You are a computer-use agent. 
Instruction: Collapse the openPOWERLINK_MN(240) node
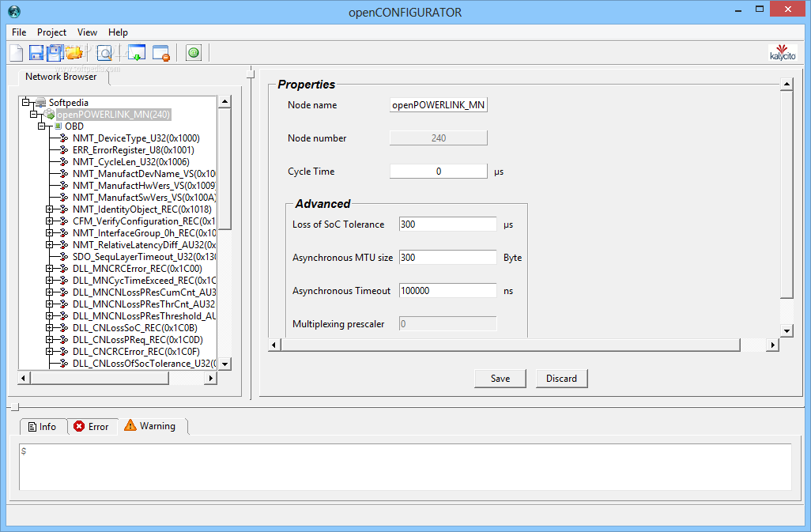tap(34, 115)
